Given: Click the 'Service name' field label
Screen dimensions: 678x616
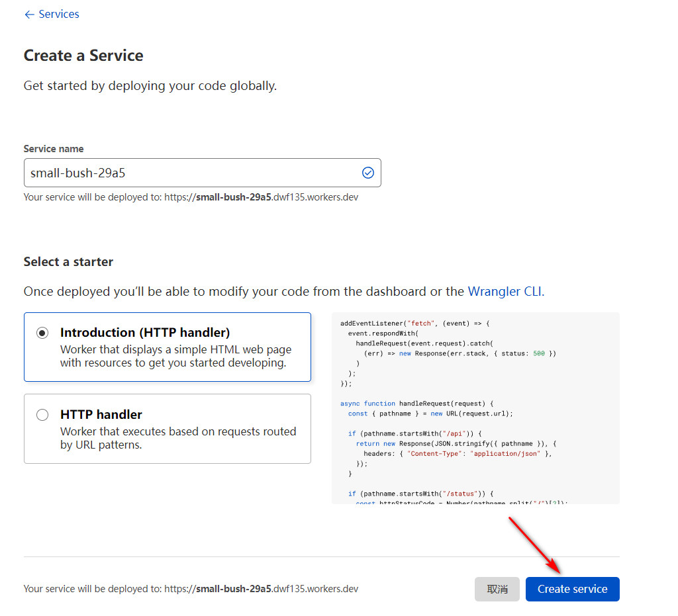Looking at the screenshot, I should 54,149.
